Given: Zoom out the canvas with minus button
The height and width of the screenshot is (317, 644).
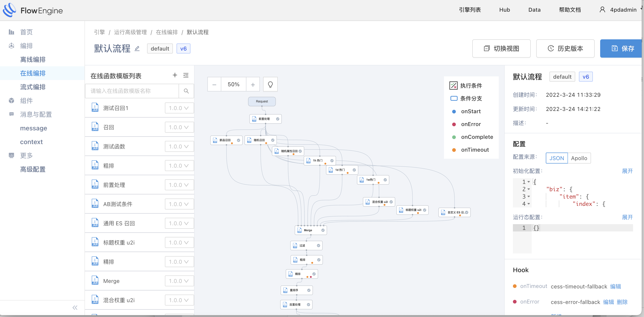Looking at the screenshot, I should point(214,85).
